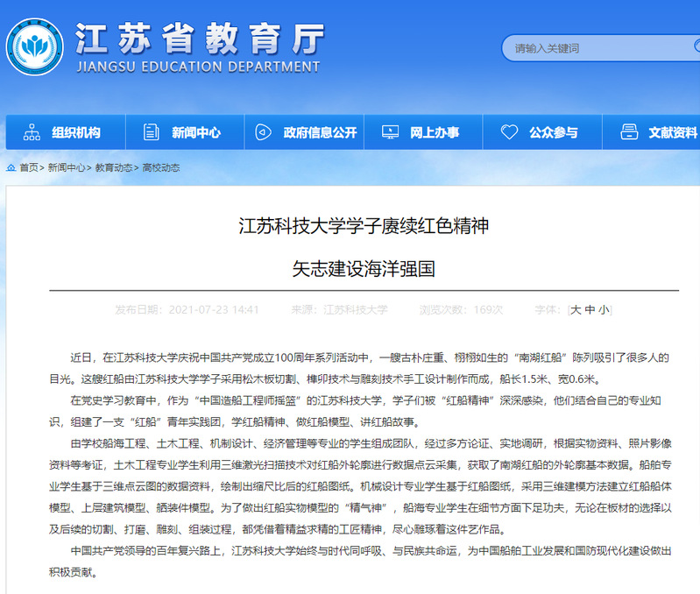Click the icon next to 政府信息公开

point(263,132)
